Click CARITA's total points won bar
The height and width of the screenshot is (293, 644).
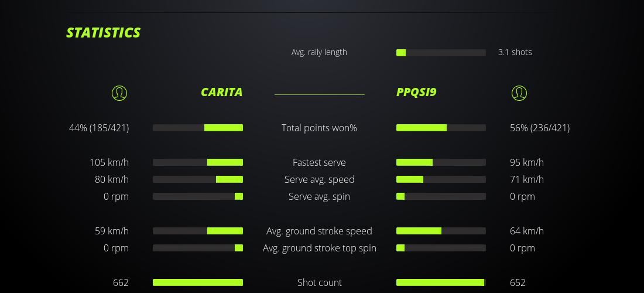tap(198, 128)
